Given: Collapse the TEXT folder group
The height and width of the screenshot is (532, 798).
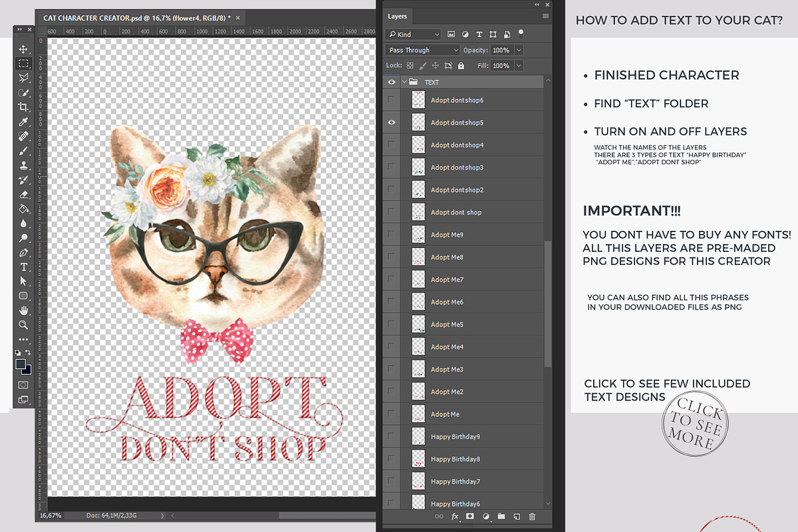Looking at the screenshot, I should pos(404,82).
